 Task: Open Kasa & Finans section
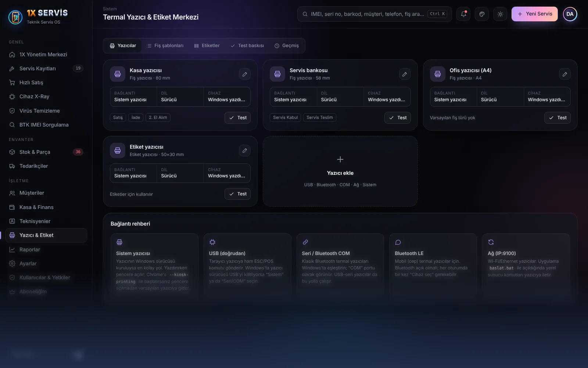pos(46,207)
